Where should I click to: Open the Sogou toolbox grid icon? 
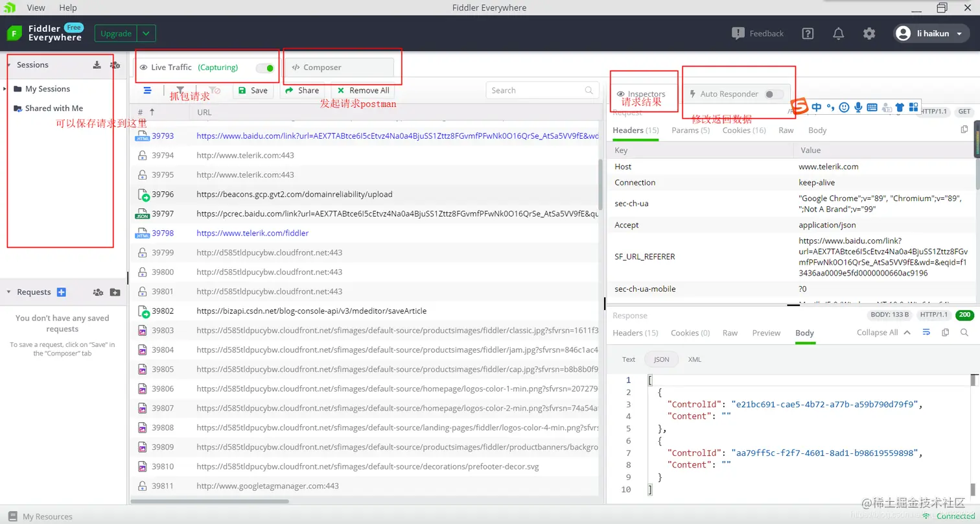pos(914,107)
